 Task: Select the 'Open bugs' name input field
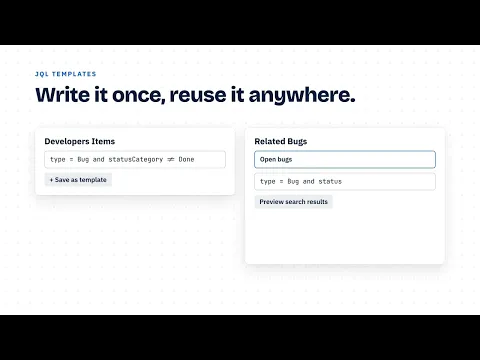345,159
